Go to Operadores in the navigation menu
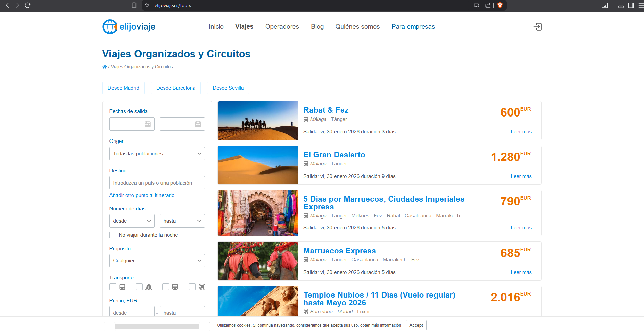This screenshot has width=644, height=334. pyautogui.click(x=282, y=27)
